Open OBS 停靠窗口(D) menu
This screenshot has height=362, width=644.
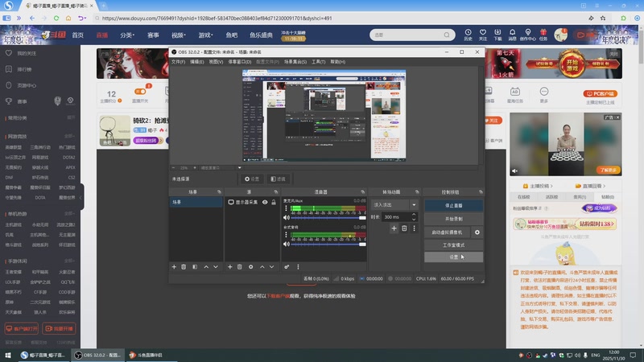(240, 62)
